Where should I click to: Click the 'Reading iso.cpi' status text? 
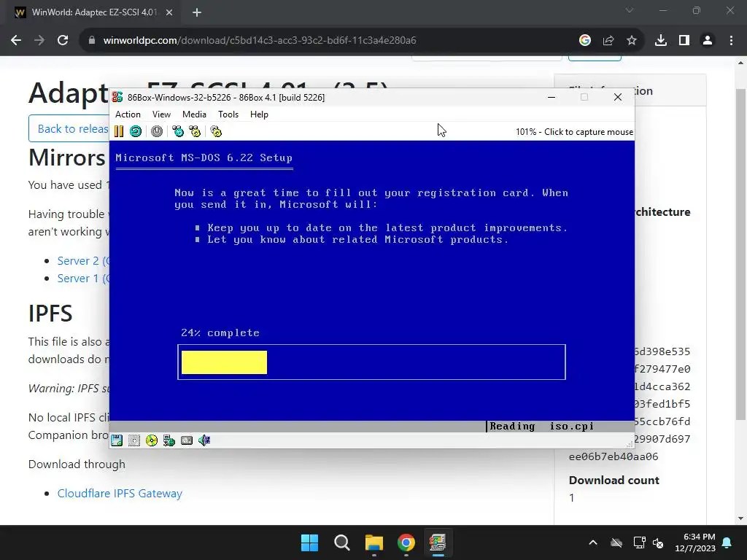pyautogui.click(x=542, y=426)
